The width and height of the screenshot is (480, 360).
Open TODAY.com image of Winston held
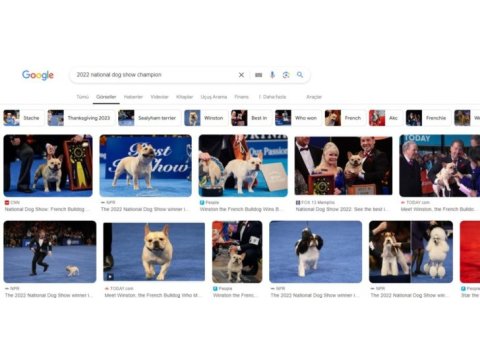[x=440, y=166]
